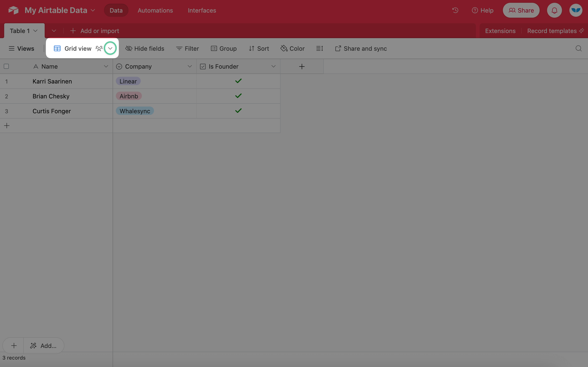Click the Search icon on far right
Viewport: 588px width, 367px height.
579,48
